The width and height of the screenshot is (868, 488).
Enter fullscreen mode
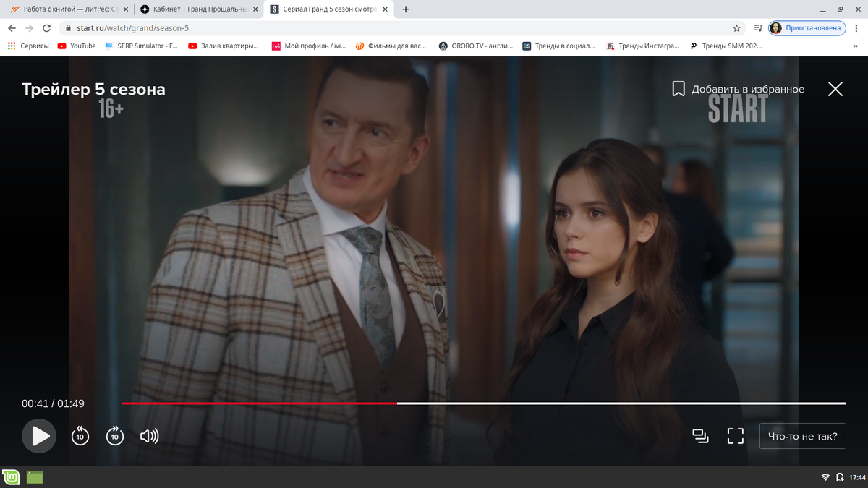[736, 436]
